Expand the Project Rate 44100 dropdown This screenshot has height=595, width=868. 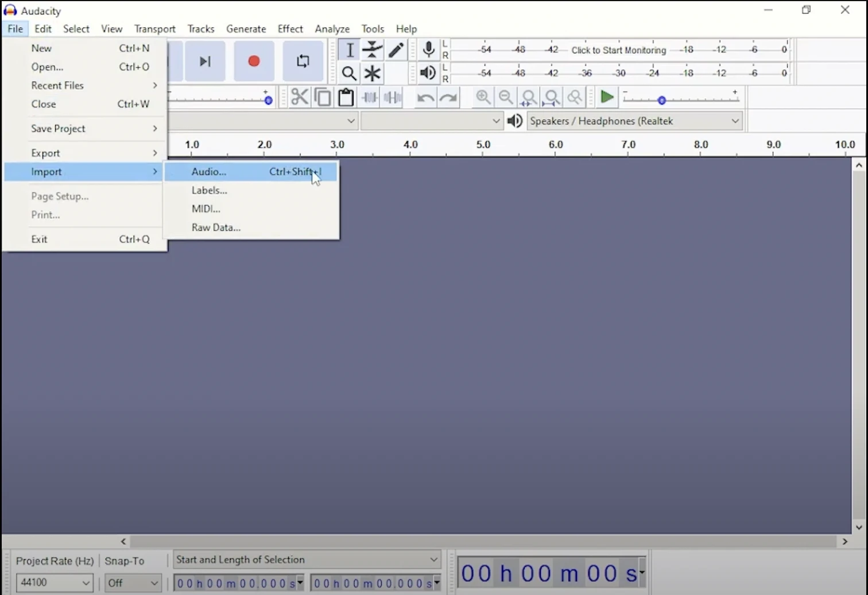pos(54,582)
